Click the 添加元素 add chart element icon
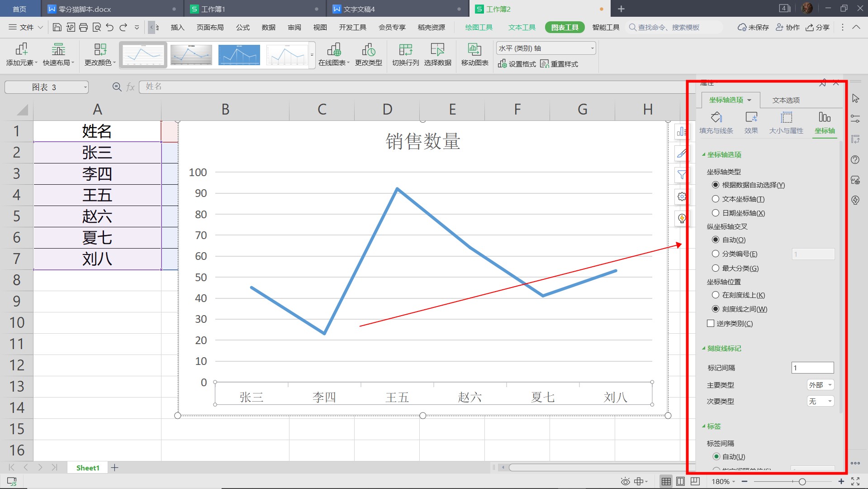Image resolution: width=868 pixels, height=489 pixels. pyautogui.click(x=21, y=49)
